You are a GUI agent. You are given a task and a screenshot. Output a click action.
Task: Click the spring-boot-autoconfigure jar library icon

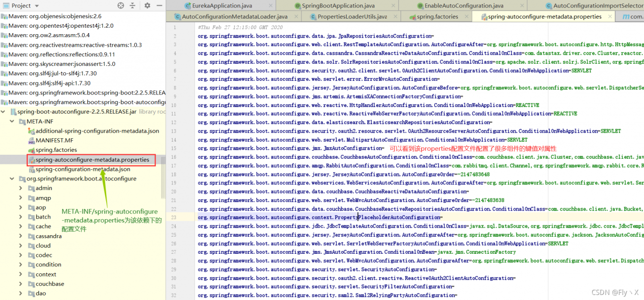13,112
